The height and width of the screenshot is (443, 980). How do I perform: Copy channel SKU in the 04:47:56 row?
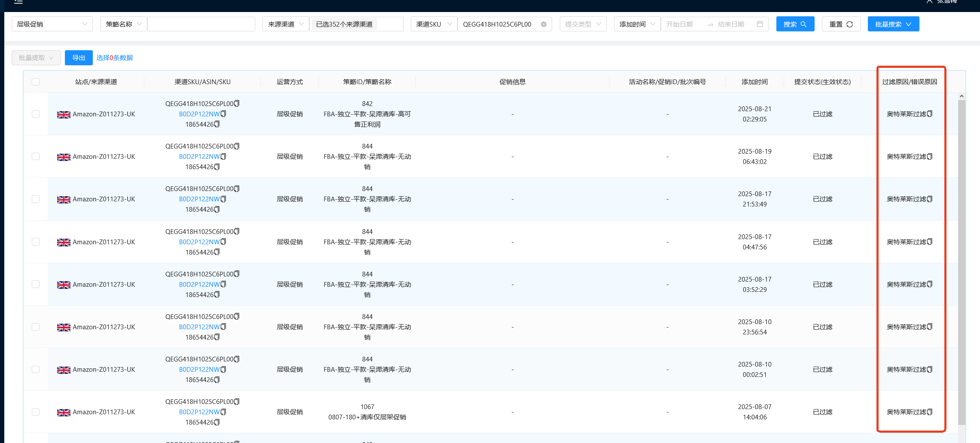(x=237, y=231)
